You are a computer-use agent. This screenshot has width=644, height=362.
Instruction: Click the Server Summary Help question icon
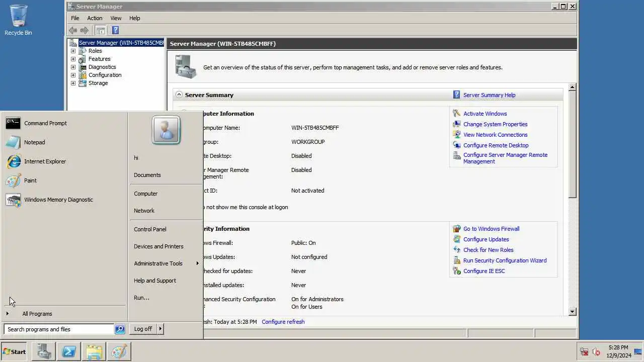457,95
